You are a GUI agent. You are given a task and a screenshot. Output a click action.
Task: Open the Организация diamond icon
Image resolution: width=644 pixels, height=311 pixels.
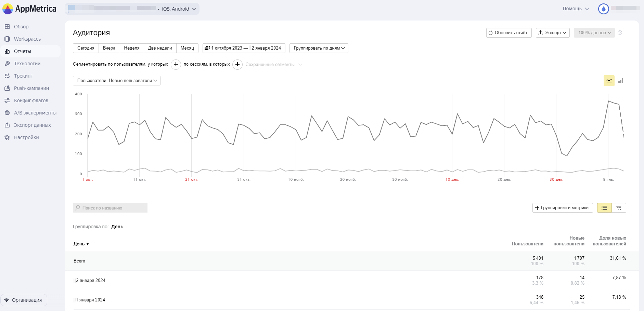7,300
